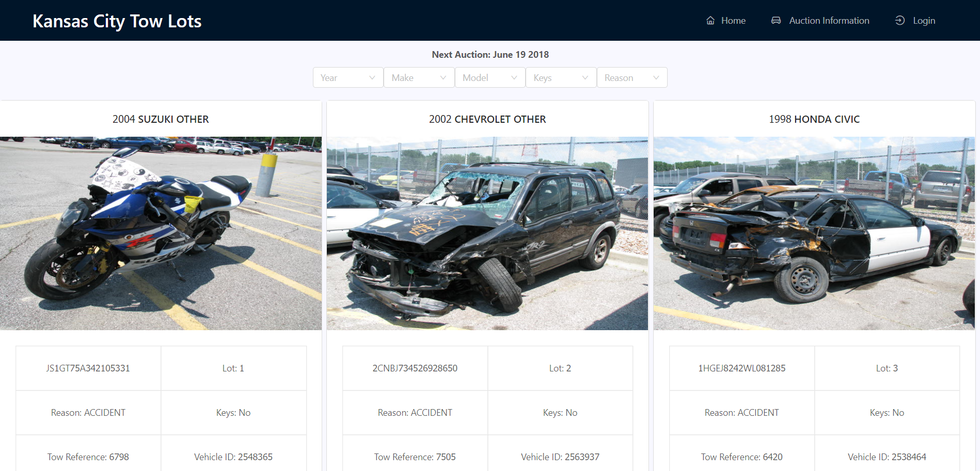Click the Home icon in the navbar

click(710, 20)
